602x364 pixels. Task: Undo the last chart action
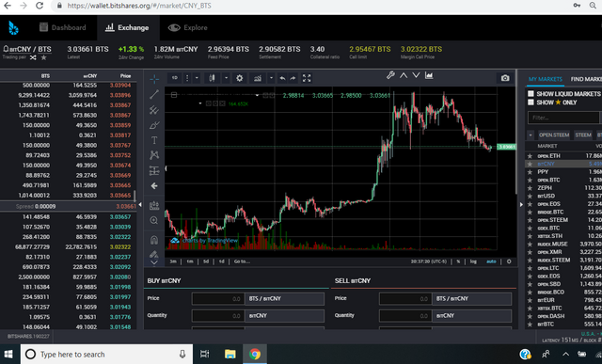[x=282, y=78]
